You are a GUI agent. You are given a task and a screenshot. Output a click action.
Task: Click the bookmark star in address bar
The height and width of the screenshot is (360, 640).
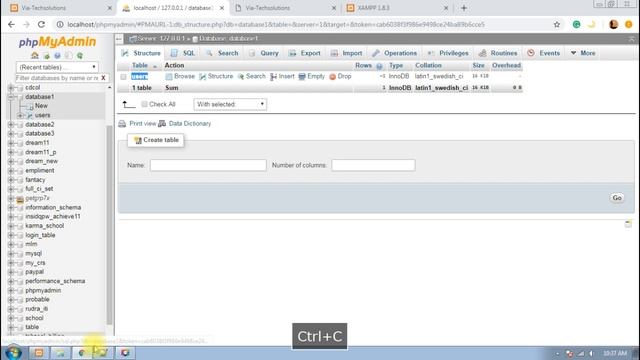(557, 24)
